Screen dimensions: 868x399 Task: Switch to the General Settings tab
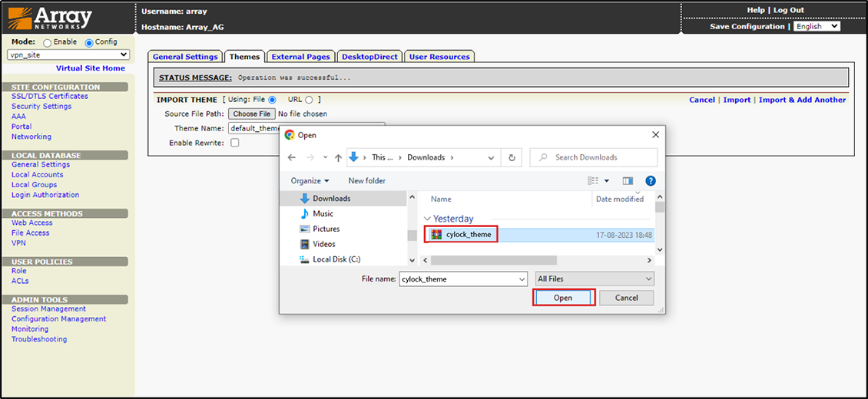(184, 56)
